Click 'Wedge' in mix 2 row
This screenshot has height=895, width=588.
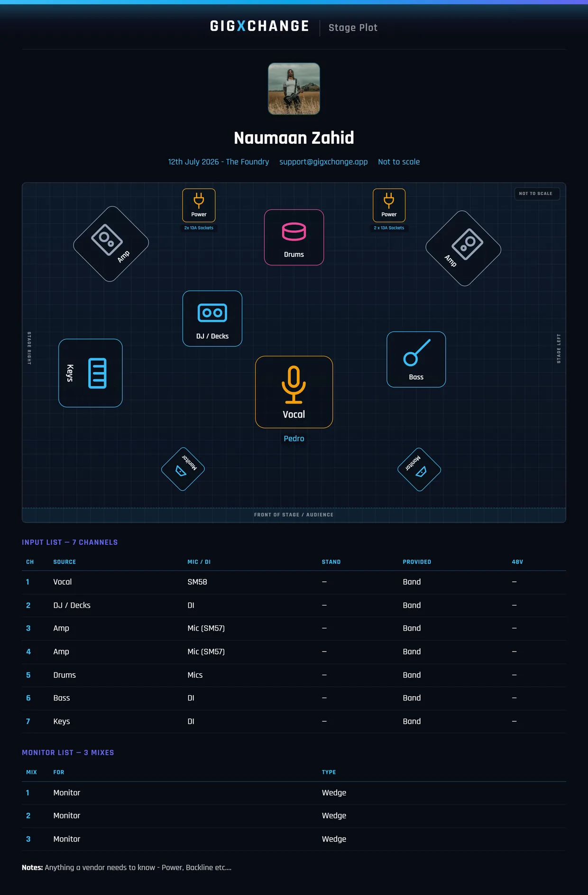(334, 816)
